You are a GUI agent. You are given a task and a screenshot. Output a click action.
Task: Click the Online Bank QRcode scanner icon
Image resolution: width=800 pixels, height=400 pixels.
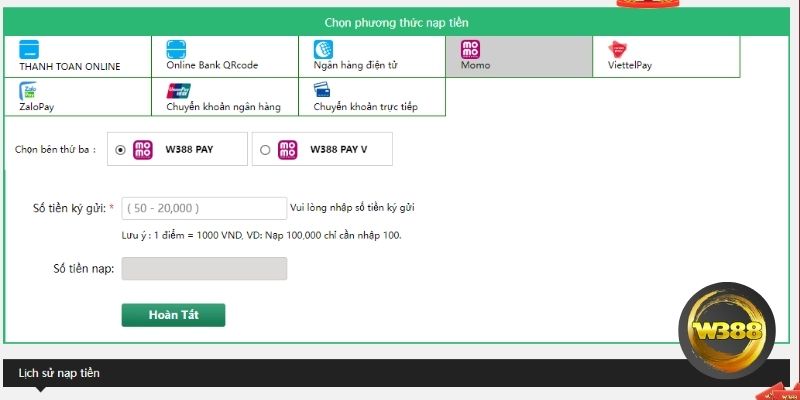coord(176,49)
